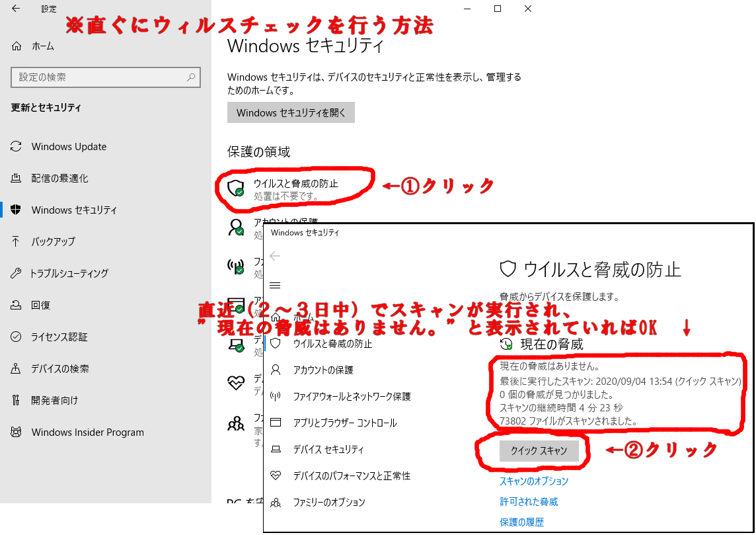This screenshot has width=756, height=535.
Task: Click the 保護の領域 section heading
Action: coord(258,152)
